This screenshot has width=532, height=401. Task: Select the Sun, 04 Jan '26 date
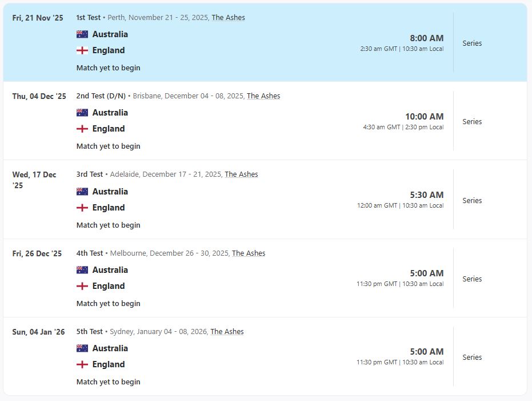coord(38,332)
